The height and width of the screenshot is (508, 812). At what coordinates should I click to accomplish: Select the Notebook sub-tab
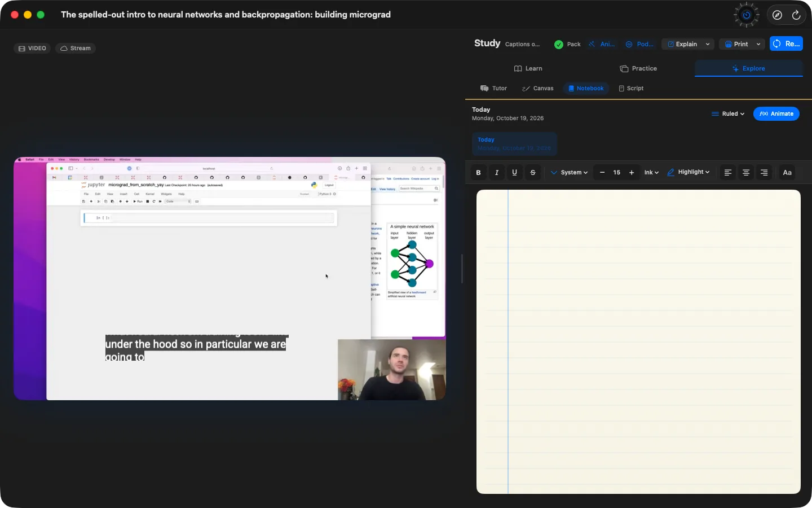tap(586, 89)
